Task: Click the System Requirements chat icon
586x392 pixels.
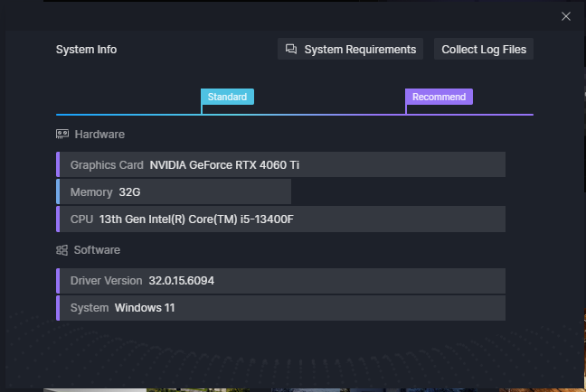Action: point(291,49)
